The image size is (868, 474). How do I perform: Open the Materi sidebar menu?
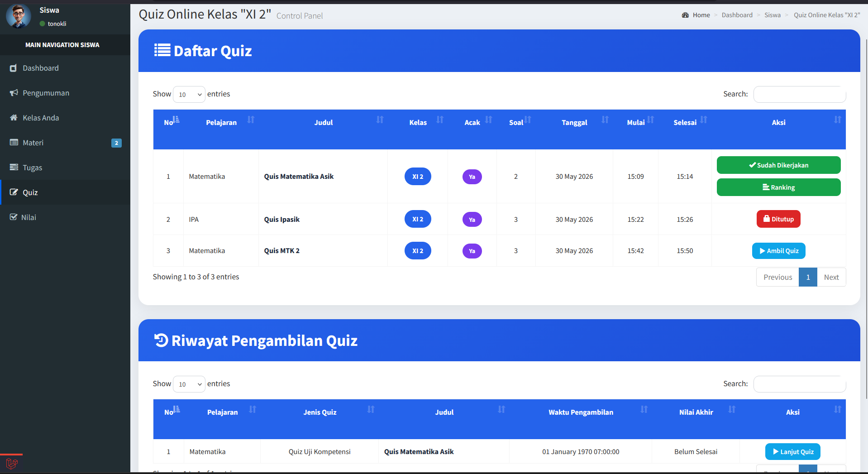pos(65,143)
